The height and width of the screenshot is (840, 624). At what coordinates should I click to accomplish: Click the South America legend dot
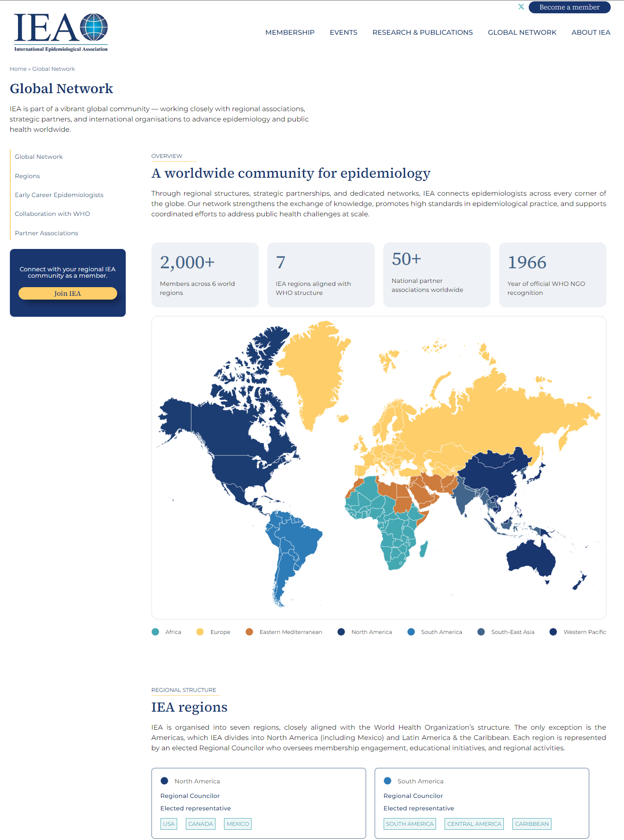point(411,632)
